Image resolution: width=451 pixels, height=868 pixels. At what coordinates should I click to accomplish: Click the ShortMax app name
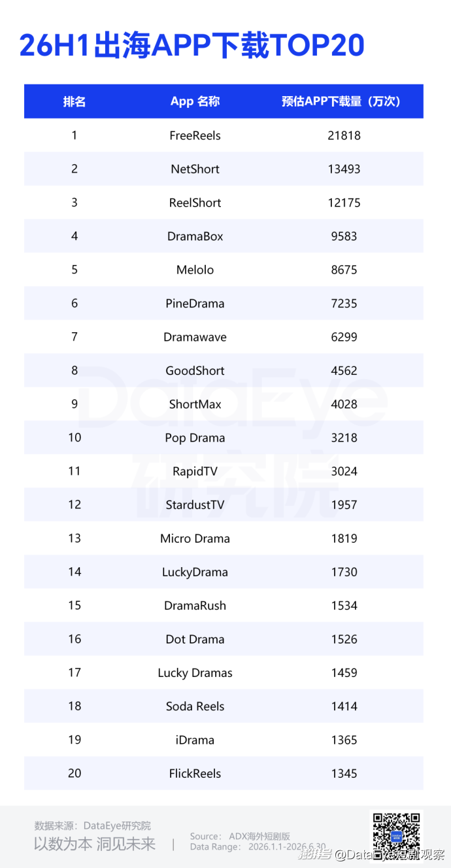[195, 404]
